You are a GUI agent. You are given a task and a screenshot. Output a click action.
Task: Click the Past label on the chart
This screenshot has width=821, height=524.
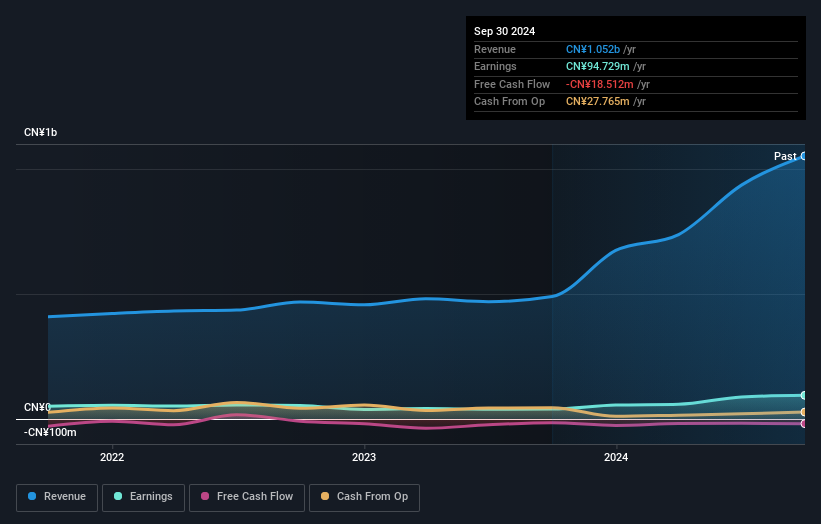785,156
